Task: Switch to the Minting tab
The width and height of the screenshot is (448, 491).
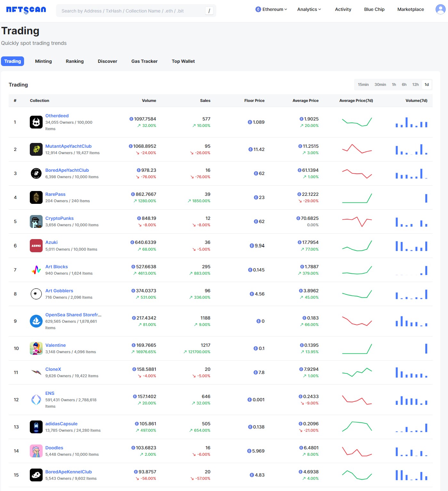Action: pyautogui.click(x=43, y=61)
